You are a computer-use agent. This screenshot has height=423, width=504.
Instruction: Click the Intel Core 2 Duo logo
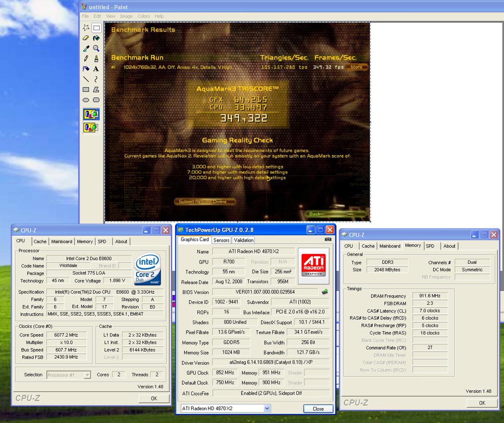click(148, 269)
